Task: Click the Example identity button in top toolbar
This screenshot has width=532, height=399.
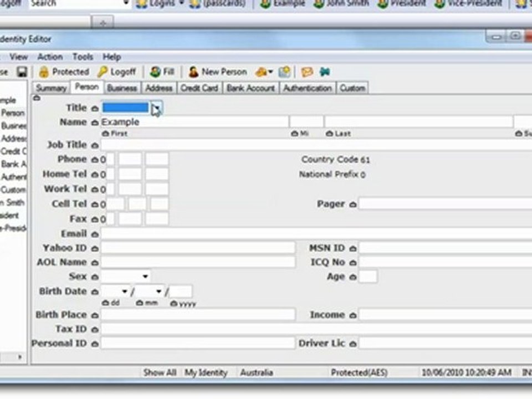Action: pos(283,3)
